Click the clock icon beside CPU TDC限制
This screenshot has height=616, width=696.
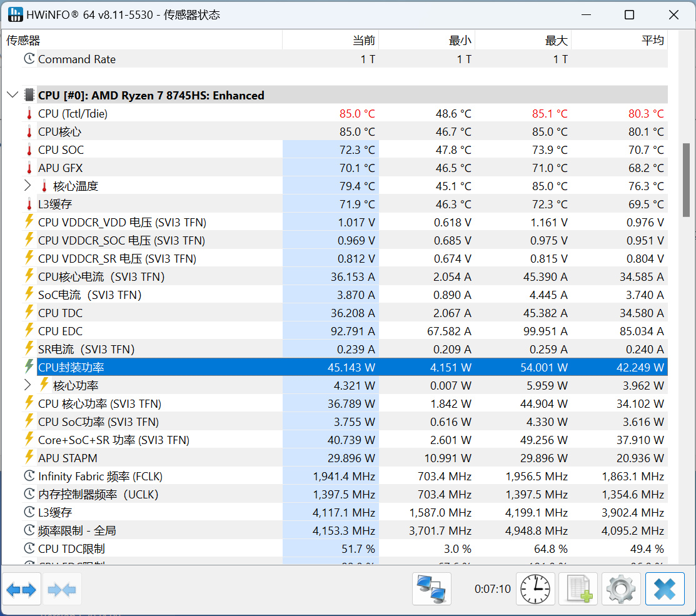(x=29, y=548)
